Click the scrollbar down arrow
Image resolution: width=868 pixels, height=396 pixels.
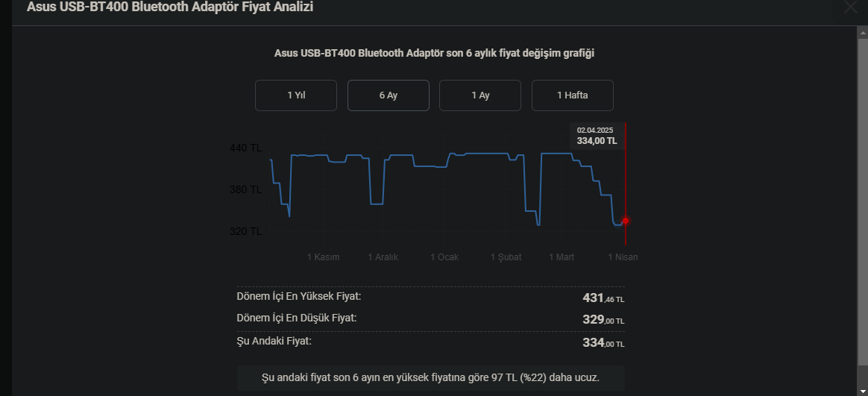(x=863, y=391)
